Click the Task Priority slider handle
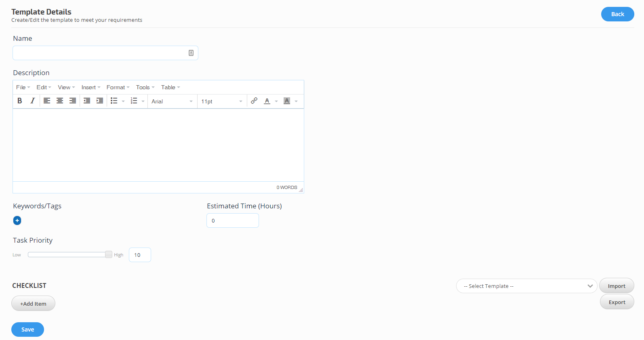The height and width of the screenshot is (340, 644). click(109, 254)
